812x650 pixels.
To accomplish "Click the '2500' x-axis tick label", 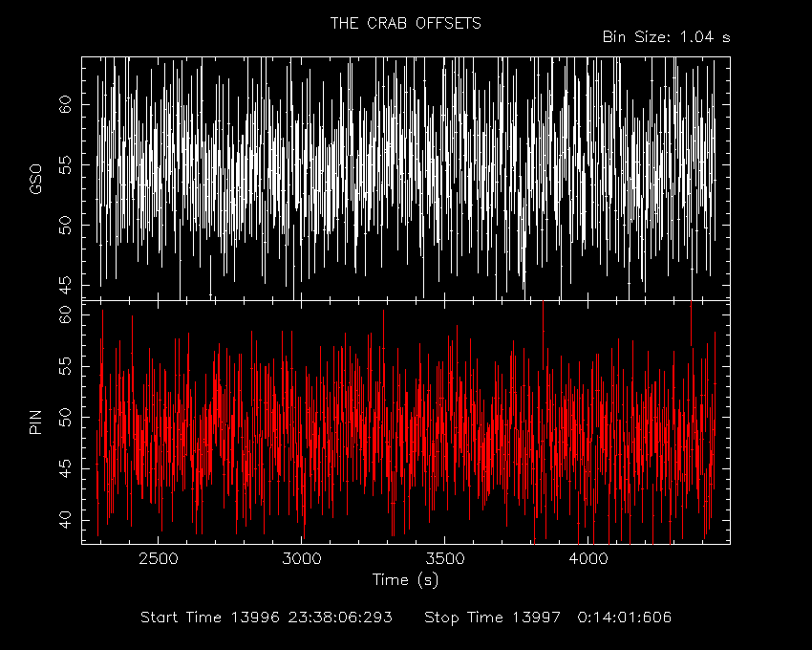I will 158,559.
